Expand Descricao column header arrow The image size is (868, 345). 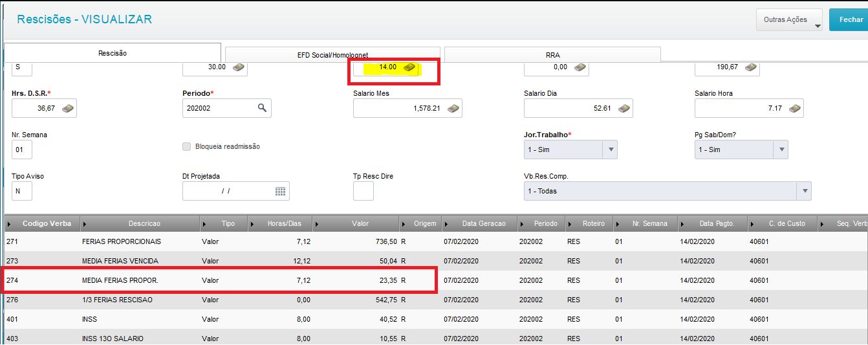[x=86, y=224]
